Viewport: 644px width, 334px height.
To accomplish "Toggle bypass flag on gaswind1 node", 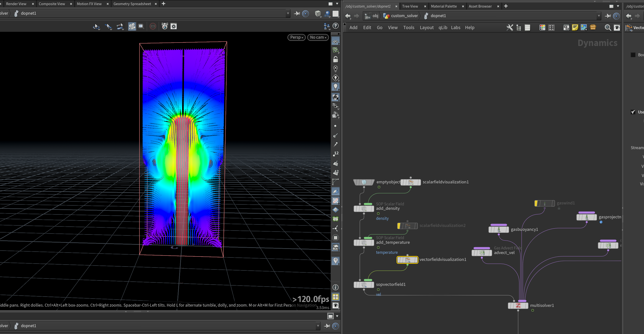I will click(537, 203).
